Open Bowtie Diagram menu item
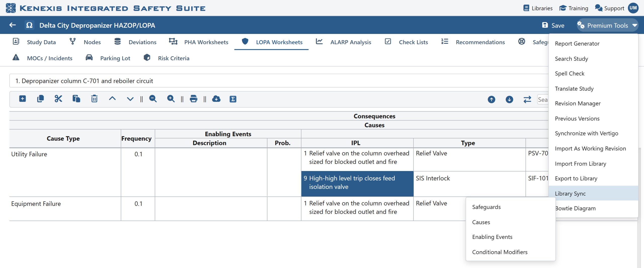The height and width of the screenshot is (268, 644). 597,208
